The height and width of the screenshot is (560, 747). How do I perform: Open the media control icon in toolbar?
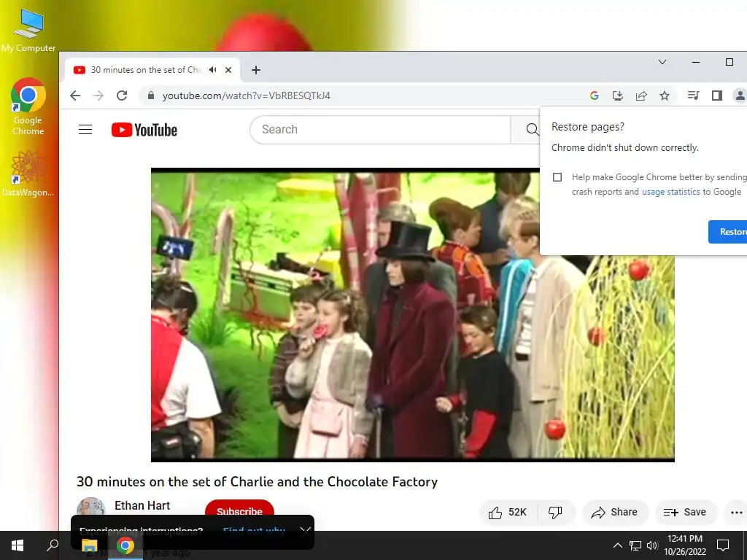point(693,96)
